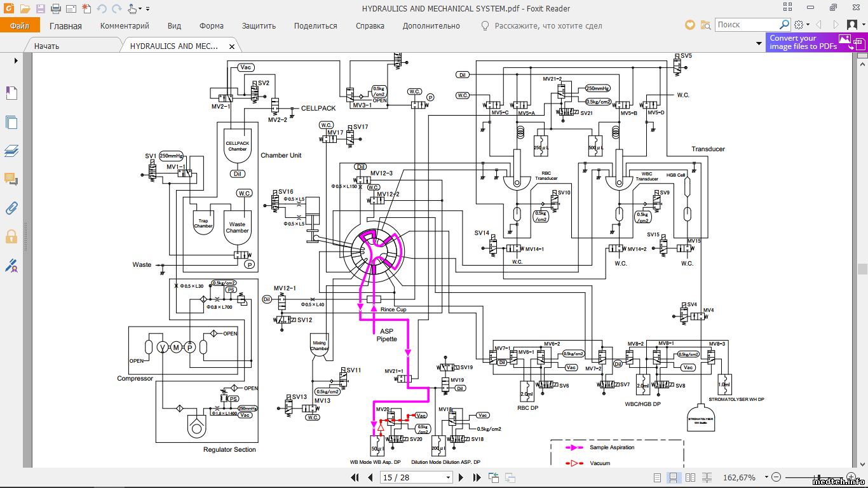Enable continuous page view mode
Screen dimensions: 868x488
pyautogui.click(x=674, y=477)
